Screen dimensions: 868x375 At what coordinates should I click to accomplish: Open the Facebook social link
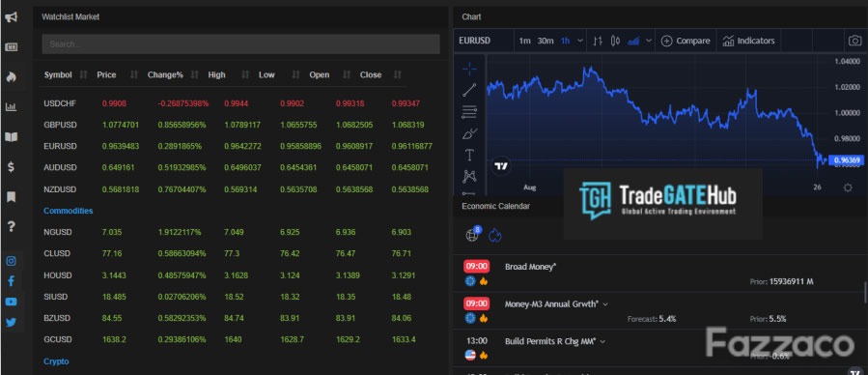pyautogui.click(x=11, y=281)
